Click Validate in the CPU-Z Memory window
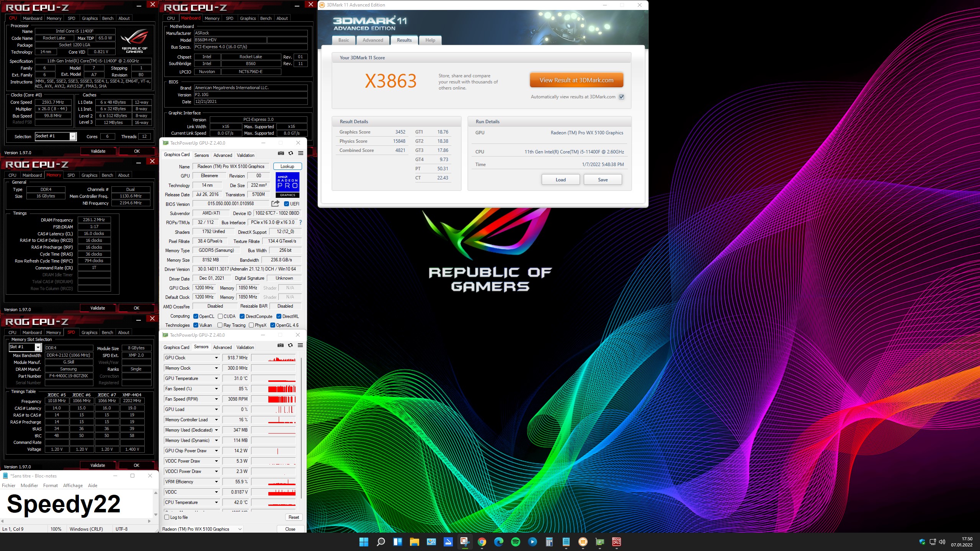 tap(98, 308)
